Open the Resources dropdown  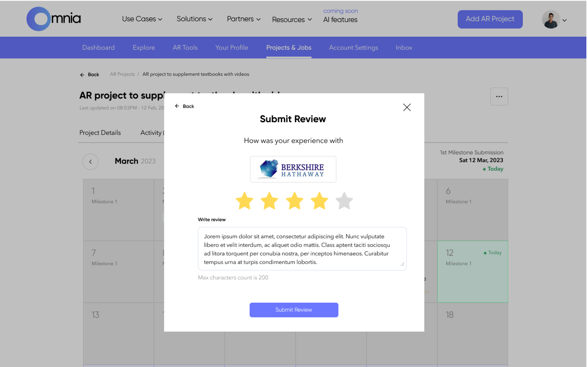pyautogui.click(x=293, y=19)
